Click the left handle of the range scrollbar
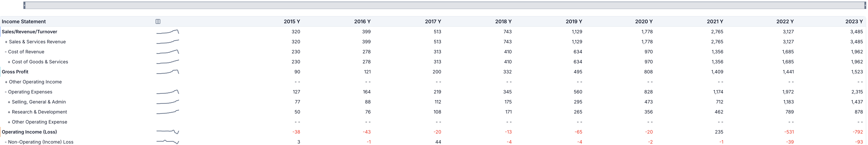Viewport: 868px width, 145px height. pos(24,5)
